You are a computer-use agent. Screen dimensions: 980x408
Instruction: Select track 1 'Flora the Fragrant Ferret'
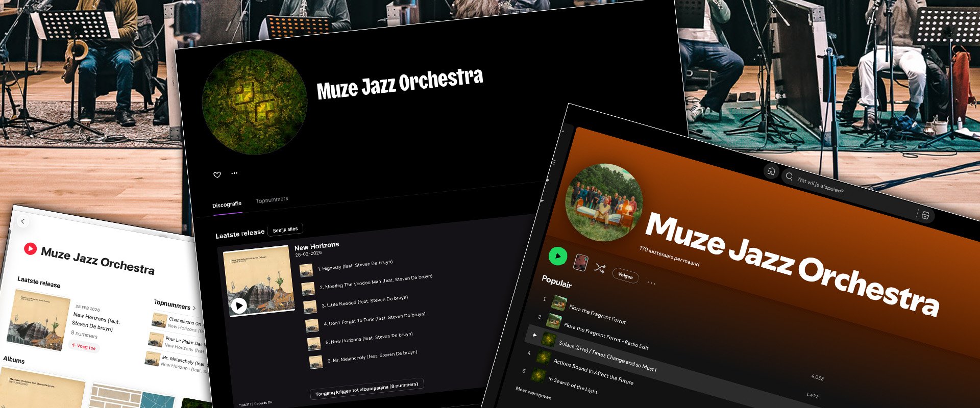pos(597,314)
